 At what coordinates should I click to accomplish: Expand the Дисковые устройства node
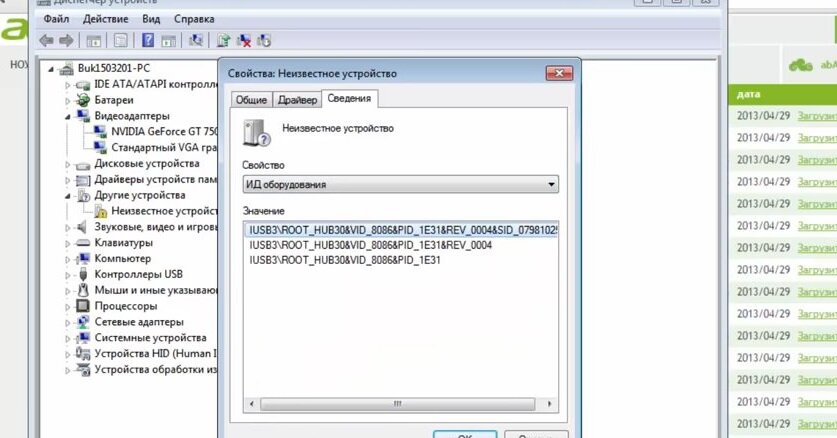click(x=68, y=164)
